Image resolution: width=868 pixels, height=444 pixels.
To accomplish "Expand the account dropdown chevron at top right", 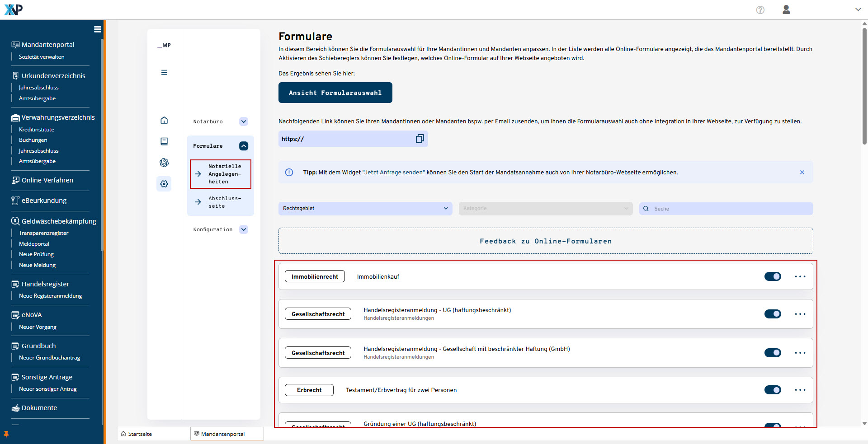I will point(858,9).
